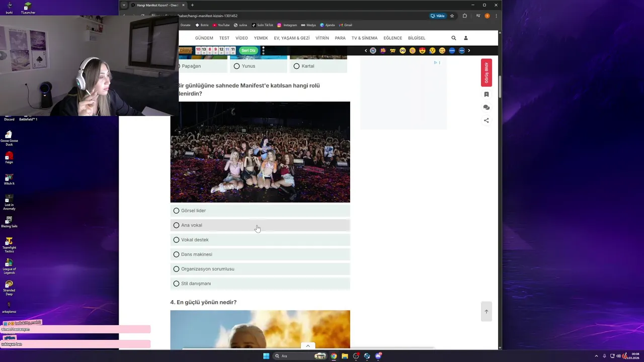Open the Instagram bookmark

287,25
